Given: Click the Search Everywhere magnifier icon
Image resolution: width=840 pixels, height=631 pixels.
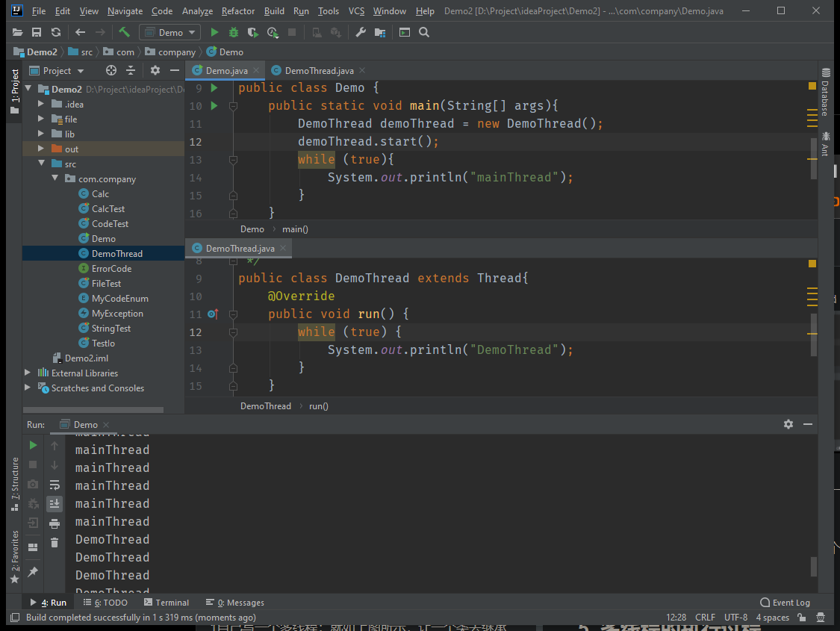Looking at the screenshot, I should pyautogui.click(x=424, y=32).
